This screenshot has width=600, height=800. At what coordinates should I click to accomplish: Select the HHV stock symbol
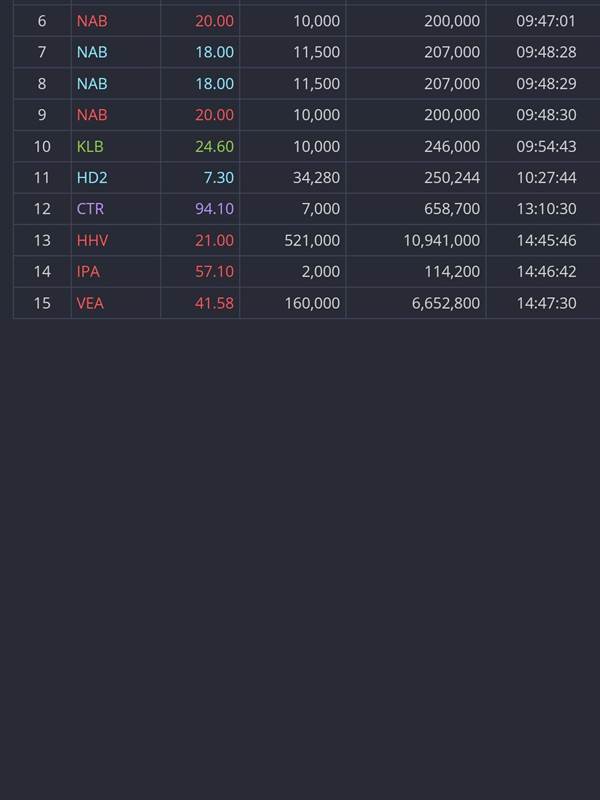[x=92, y=240]
